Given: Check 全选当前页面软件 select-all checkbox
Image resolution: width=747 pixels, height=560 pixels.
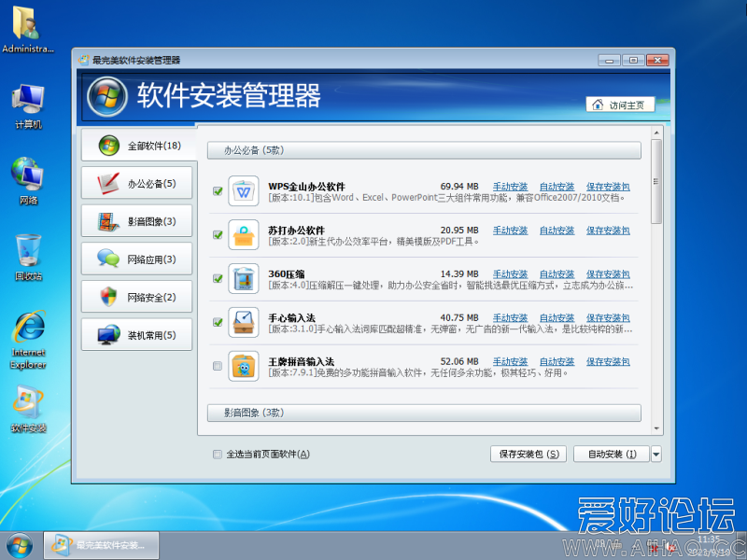Looking at the screenshot, I should coord(218,455).
